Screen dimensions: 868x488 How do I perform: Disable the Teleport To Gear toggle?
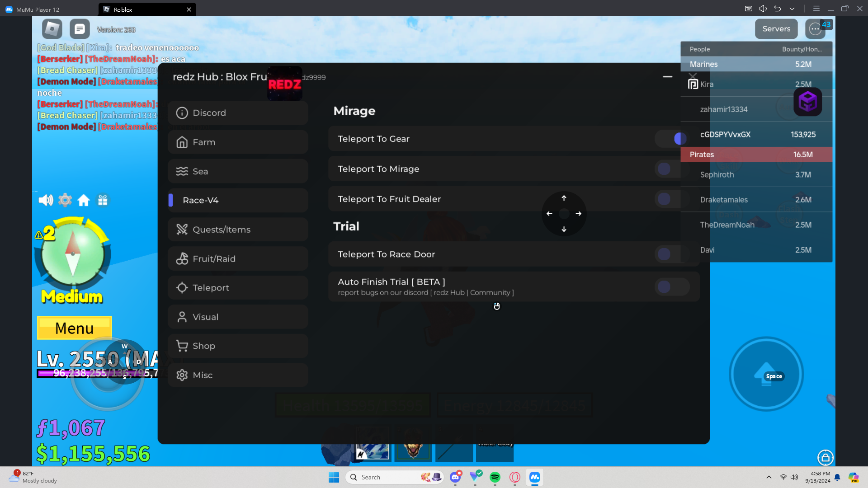tap(672, 139)
